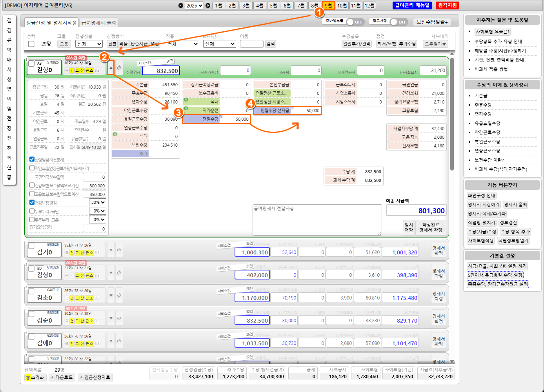Click 급여관리 메뉴얼 button
The width and height of the screenshot is (544, 392).
[x=412, y=5]
